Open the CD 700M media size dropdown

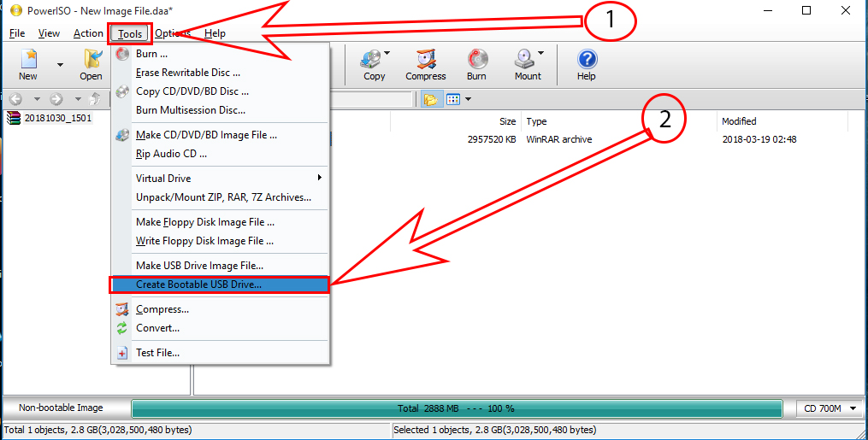click(830, 408)
